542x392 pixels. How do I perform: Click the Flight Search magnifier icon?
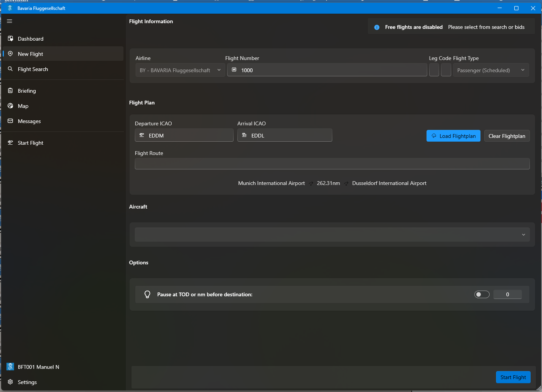[x=10, y=69]
